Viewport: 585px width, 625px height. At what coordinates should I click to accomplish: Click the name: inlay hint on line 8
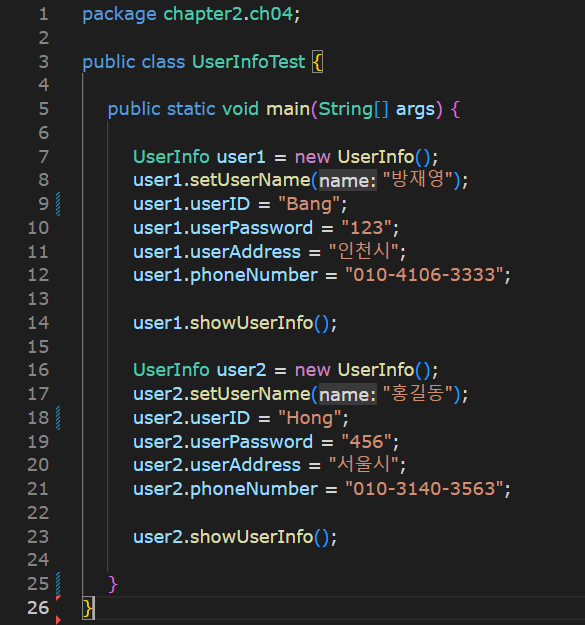347,181
